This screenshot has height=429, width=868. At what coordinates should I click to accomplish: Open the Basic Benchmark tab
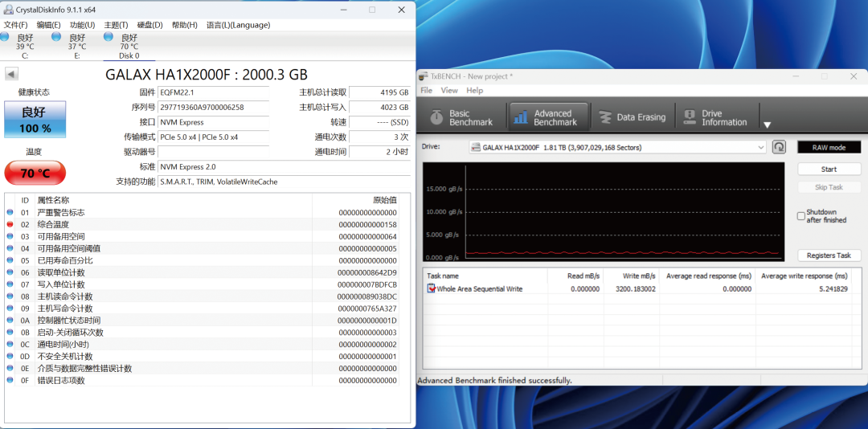click(x=461, y=117)
